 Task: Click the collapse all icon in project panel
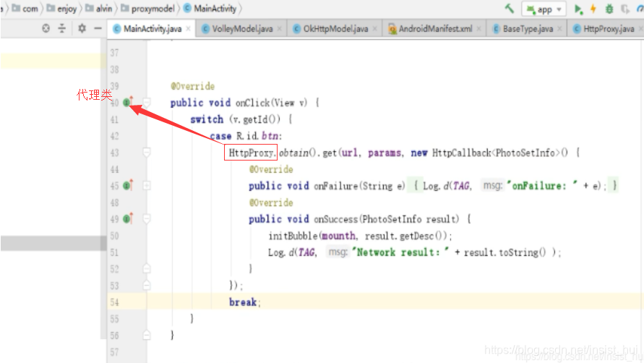click(x=62, y=28)
